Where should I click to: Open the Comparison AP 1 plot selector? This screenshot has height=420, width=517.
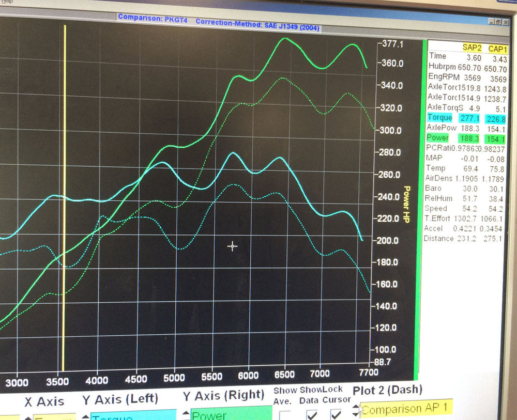406,409
